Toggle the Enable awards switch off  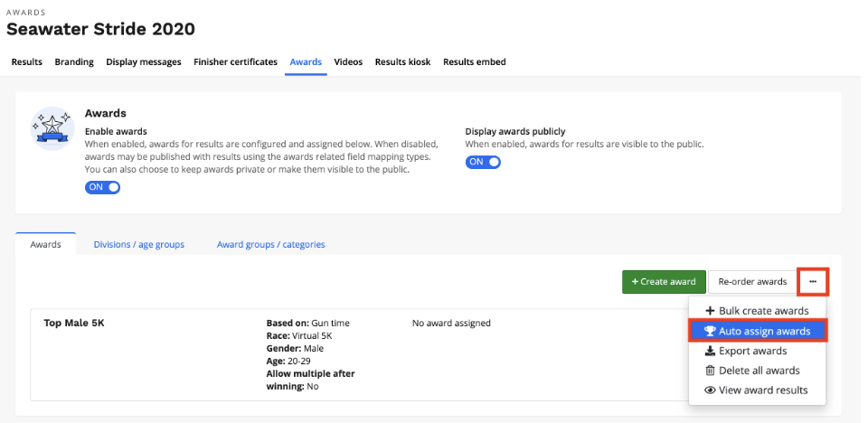(102, 187)
